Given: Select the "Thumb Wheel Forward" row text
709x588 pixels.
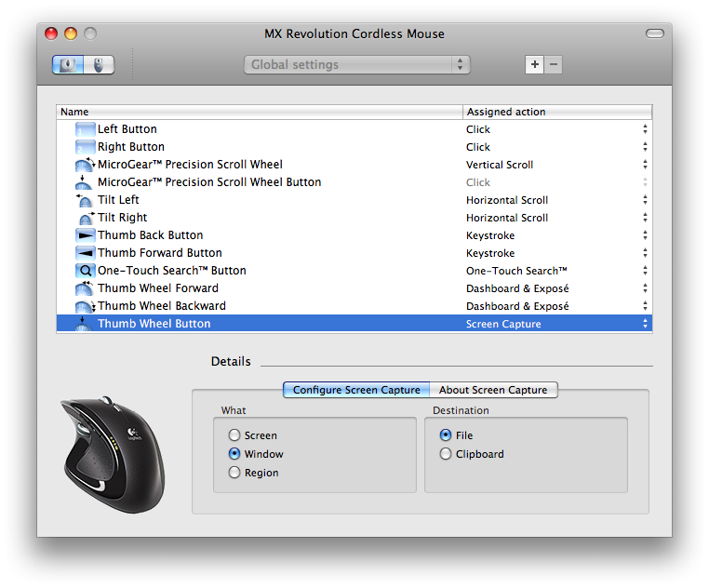Looking at the screenshot, I should click(x=158, y=288).
